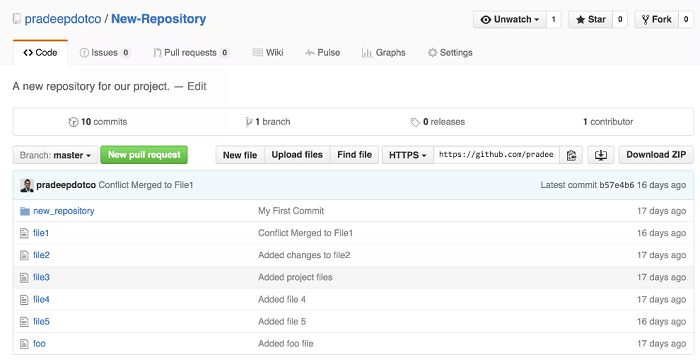Click the tag icon beside 0 releases
Viewport: 700px width, 362px height.
415,122
